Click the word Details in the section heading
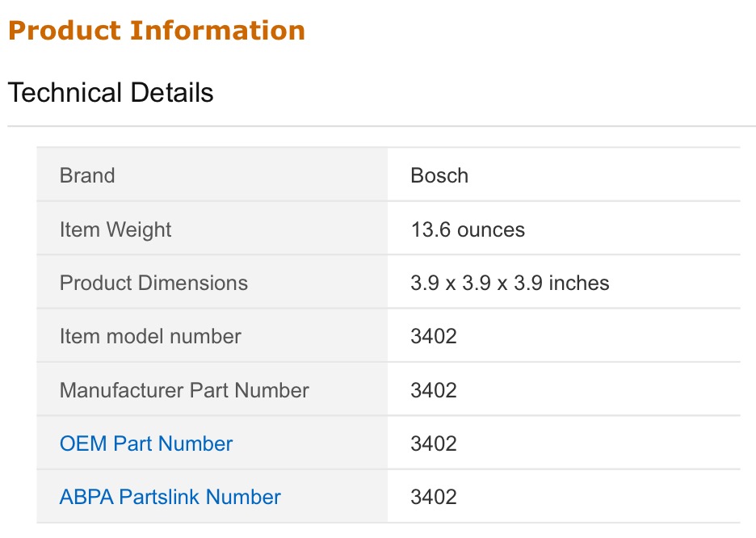 (x=172, y=93)
